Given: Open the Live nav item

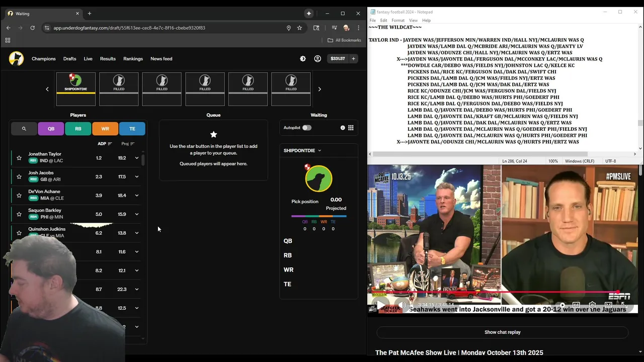Looking at the screenshot, I should tap(88, 59).
